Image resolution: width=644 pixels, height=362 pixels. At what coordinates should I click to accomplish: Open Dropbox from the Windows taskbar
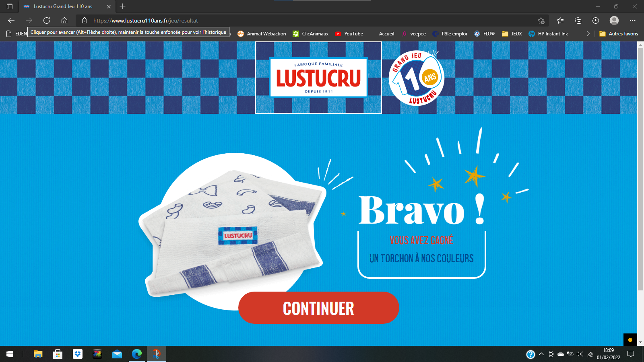[x=78, y=354]
